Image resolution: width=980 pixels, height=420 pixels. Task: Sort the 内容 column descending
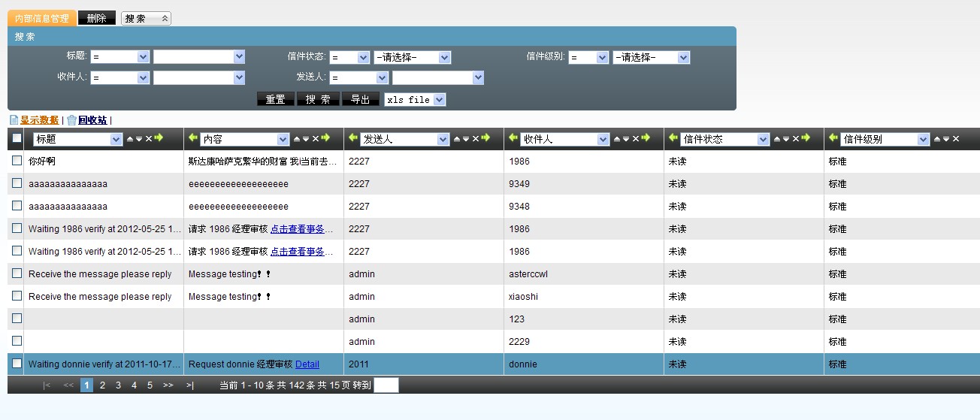[x=305, y=139]
